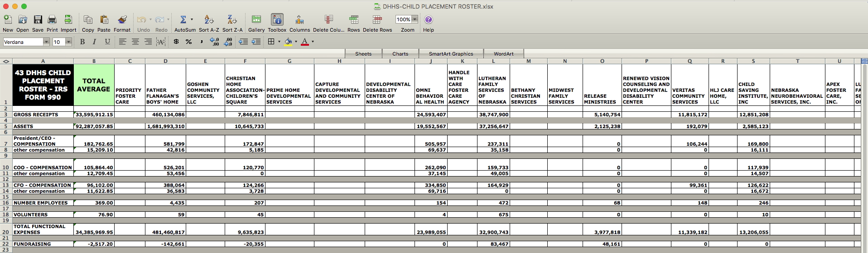The height and width of the screenshot is (253, 868).
Task: Activate the Format painter brush
Action: (122, 19)
